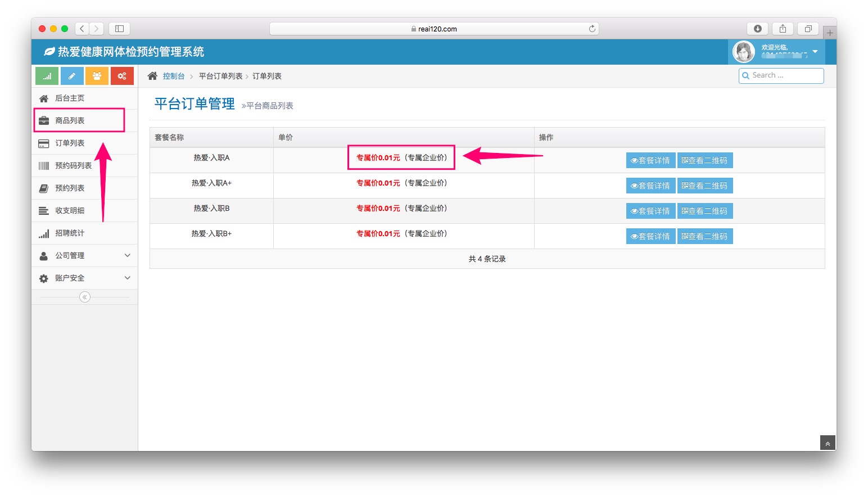Click the scroll-to-top arrow button
This screenshot has width=868, height=496.
click(x=828, y=444)
